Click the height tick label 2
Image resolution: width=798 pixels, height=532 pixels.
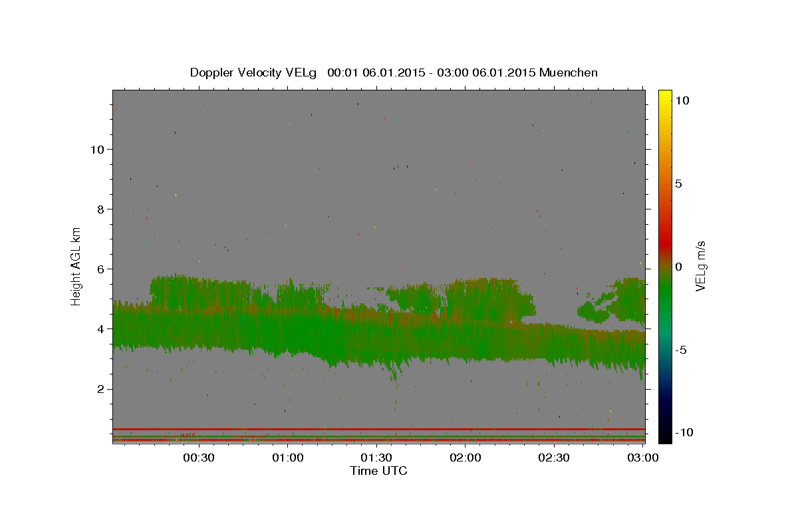[100, 388]
